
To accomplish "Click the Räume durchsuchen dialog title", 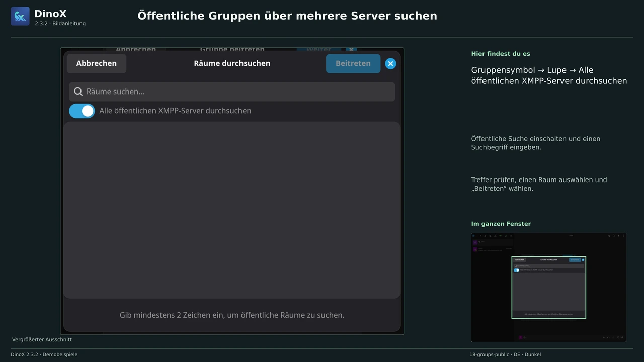I will coord(232,63).
